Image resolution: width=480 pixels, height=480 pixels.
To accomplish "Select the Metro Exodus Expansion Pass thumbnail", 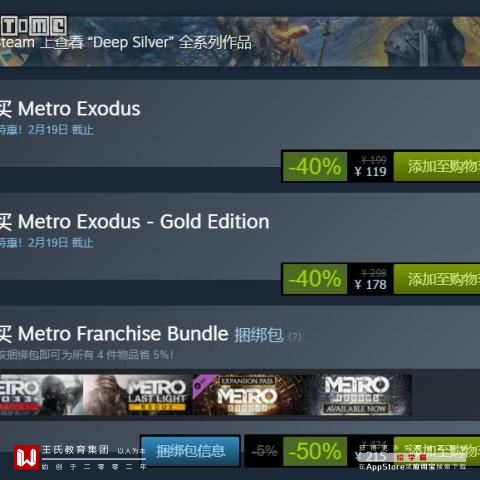I will click(248, 395).
